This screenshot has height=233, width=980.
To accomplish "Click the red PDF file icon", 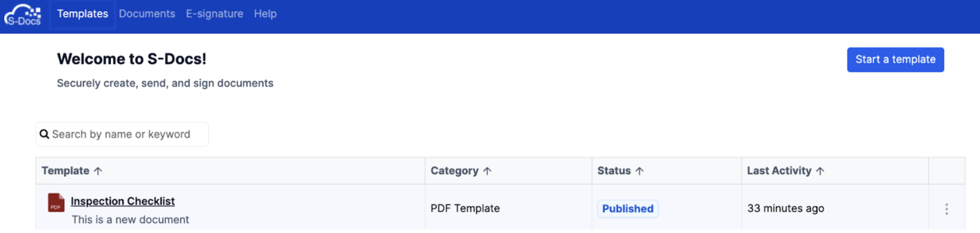I will (x=56, y=202).
